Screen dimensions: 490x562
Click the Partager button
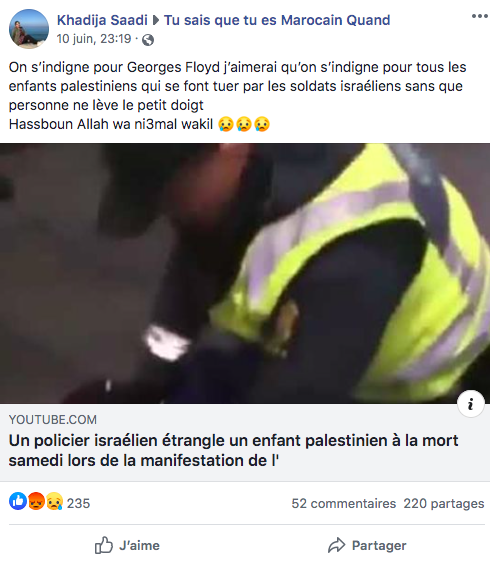coord(367,546)
